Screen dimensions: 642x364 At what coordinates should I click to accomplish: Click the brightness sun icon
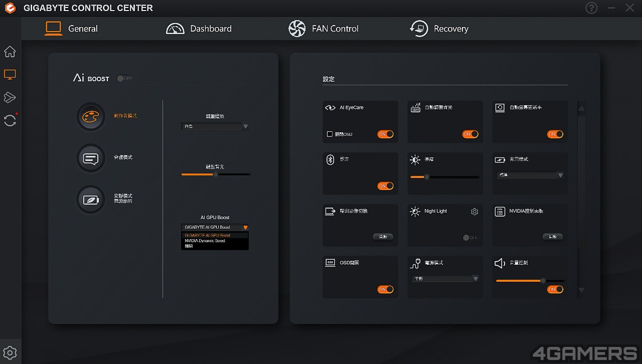[x=415, y=159]
